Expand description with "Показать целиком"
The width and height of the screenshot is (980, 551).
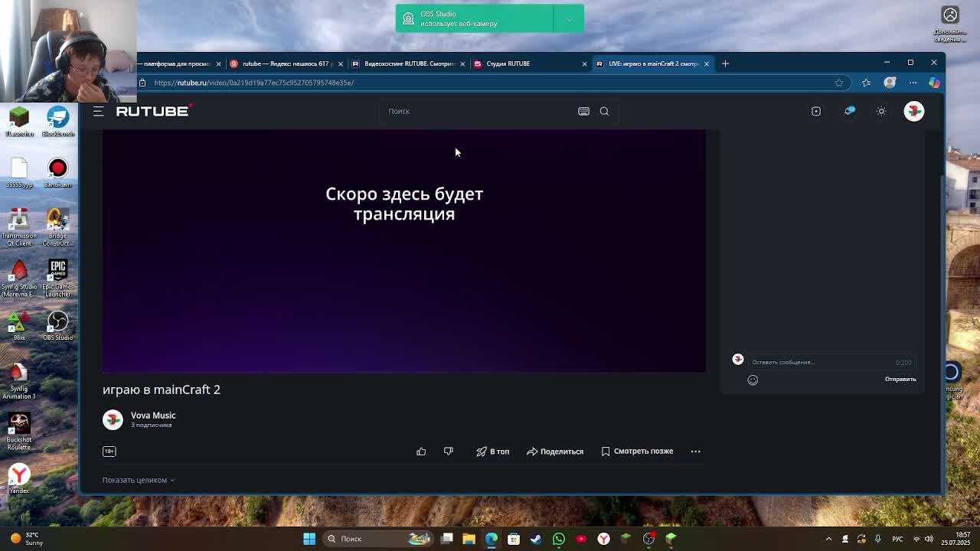(139, 480)
